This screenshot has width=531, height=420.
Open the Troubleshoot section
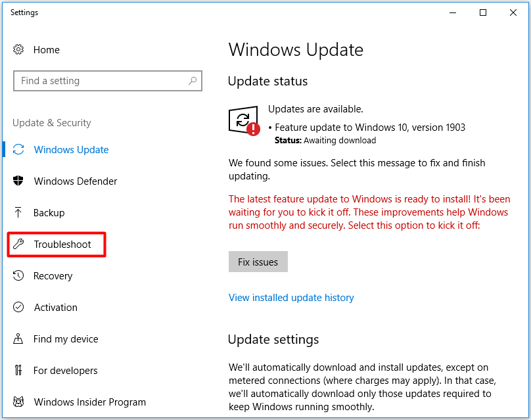point(62,245)
